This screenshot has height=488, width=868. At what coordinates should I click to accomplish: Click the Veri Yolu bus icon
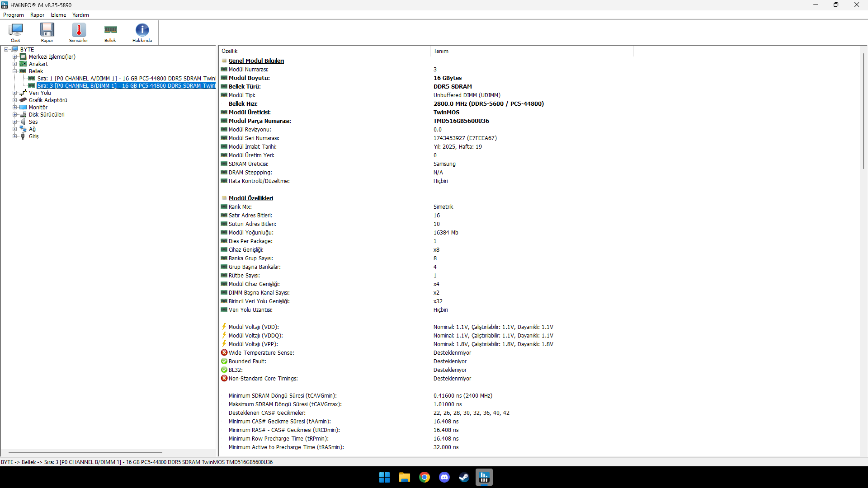click(23, 93)
